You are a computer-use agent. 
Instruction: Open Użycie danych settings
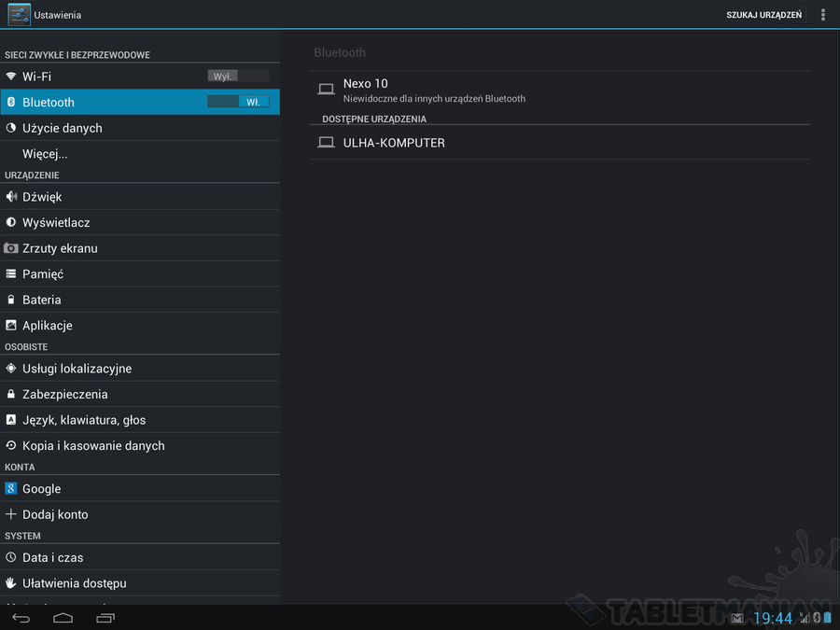point(140,128)
